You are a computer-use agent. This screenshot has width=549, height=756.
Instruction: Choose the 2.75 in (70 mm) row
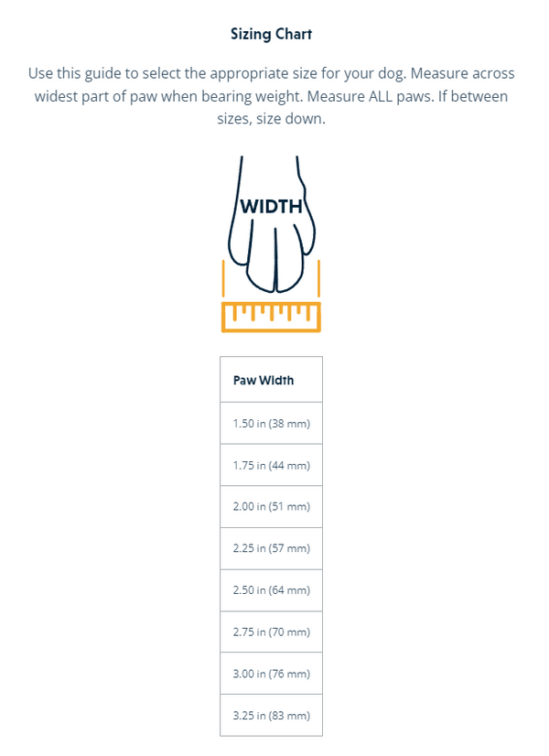click(272, 632)
